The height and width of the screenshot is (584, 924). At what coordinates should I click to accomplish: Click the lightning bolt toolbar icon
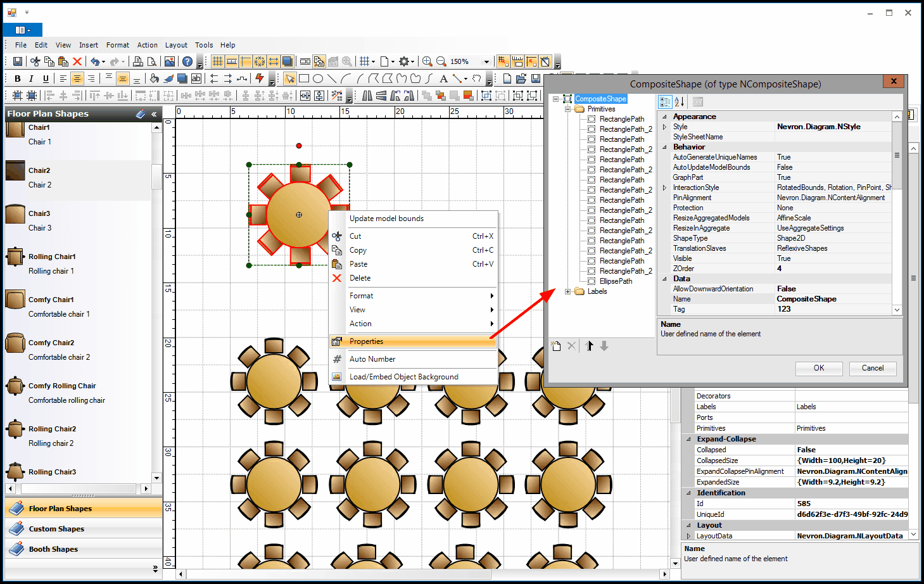[x=260, y=79]
